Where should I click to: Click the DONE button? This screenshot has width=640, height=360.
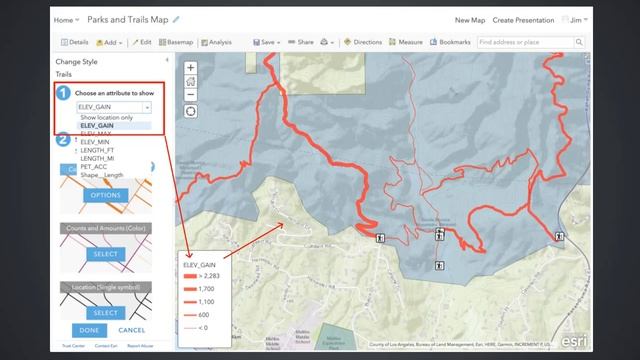(89, 330)
